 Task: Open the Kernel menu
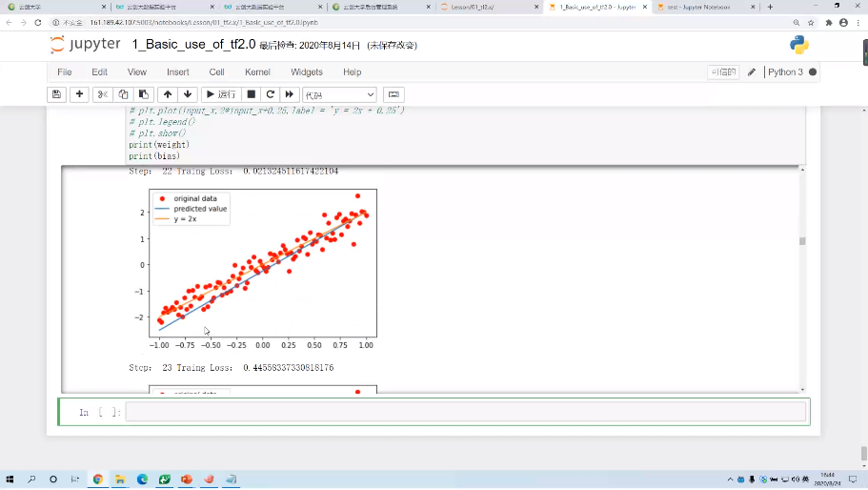[257, 72]
